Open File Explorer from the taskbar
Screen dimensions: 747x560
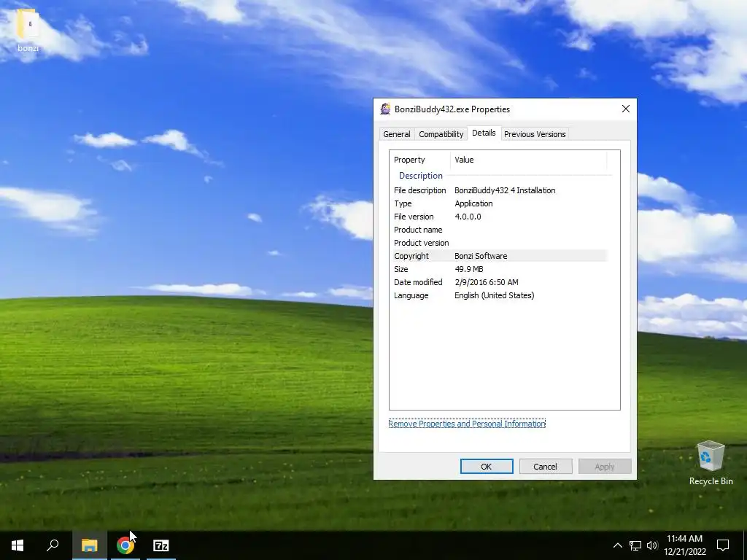coord(89,545)
